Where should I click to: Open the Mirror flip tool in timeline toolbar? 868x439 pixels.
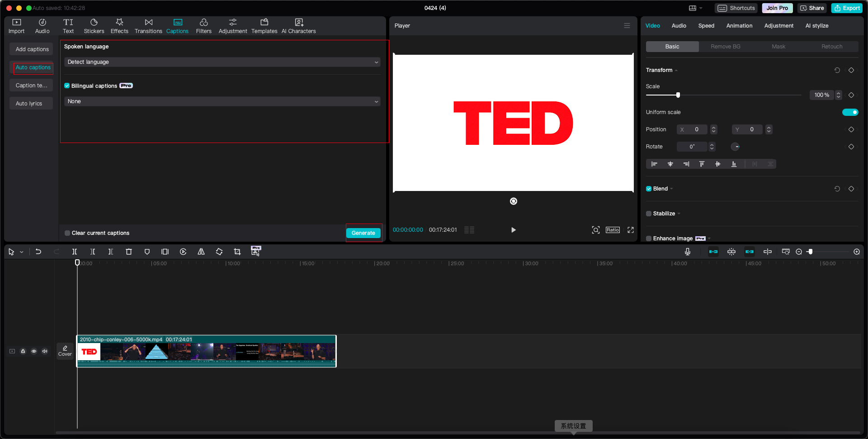[201, 252]
